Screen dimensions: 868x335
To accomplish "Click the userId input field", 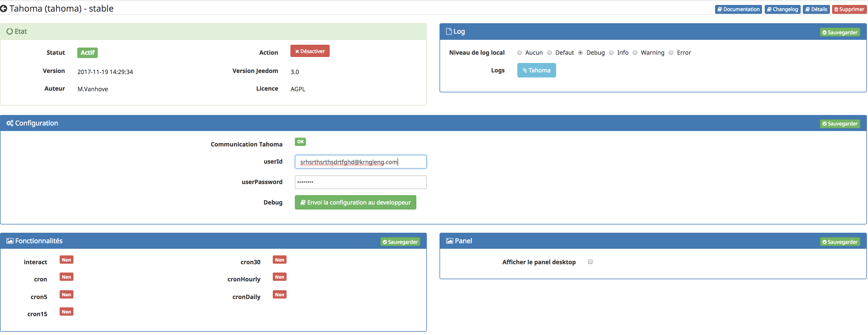I will (x=360, y=162).
